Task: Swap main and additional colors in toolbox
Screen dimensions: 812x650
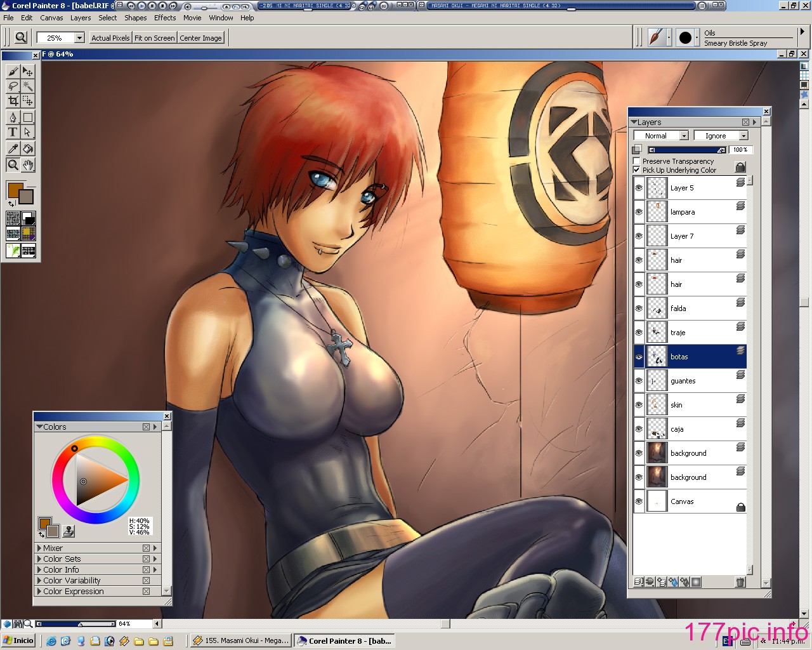Action: click(11, 204)
